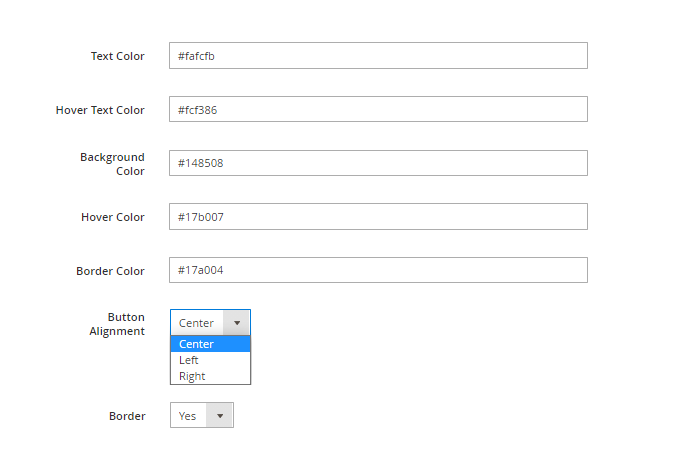The height and width of the screenshot is (460, 685).
Task: Click the Border Color label
Action: [110, 271]
